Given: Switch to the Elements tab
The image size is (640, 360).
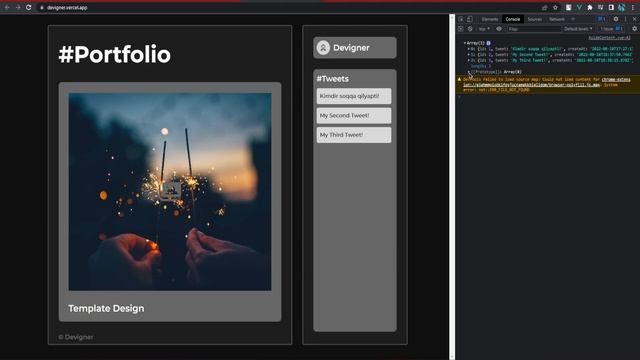Looking at the screenshot, I should click(489, 19).
